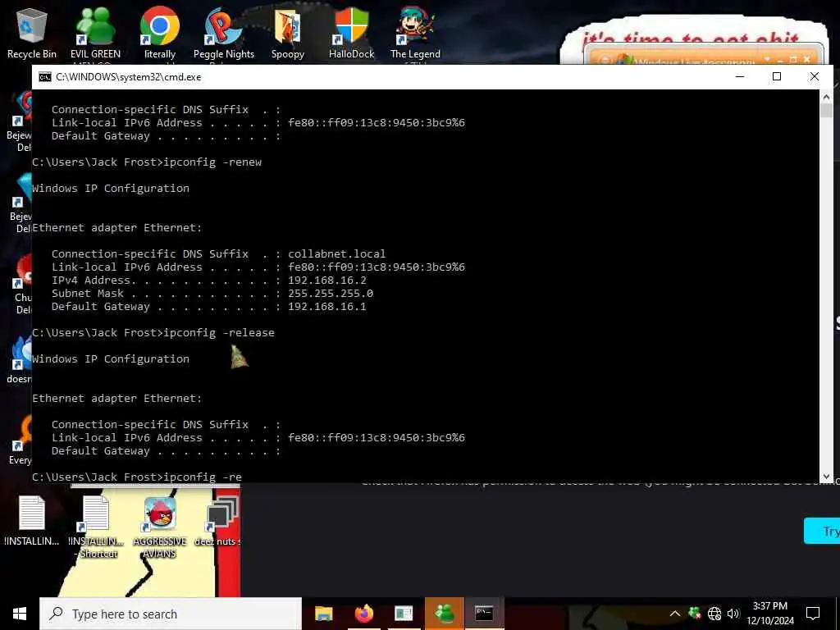
Task: Select the Spoopy folder icon
Action: point(288,33)
